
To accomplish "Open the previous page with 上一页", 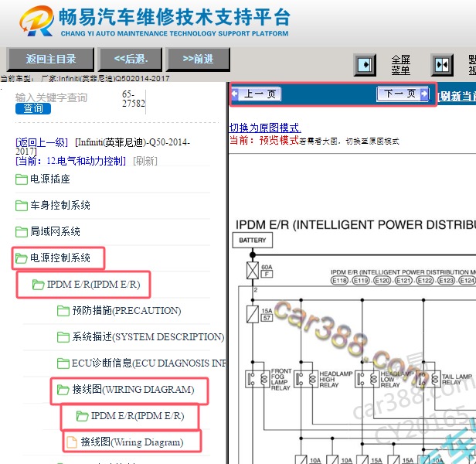I will 257,94.
